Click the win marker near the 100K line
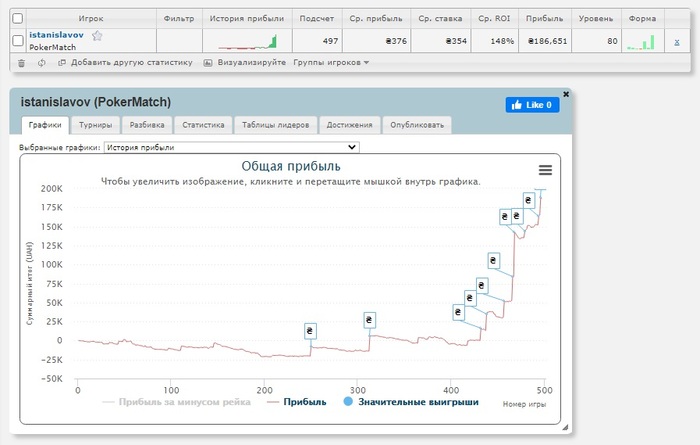This screenshot has height=445, width=700. tap(493, 261)
